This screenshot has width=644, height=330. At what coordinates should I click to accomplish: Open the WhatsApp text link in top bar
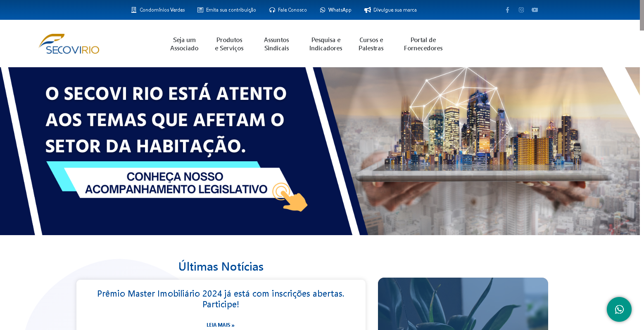340,10
